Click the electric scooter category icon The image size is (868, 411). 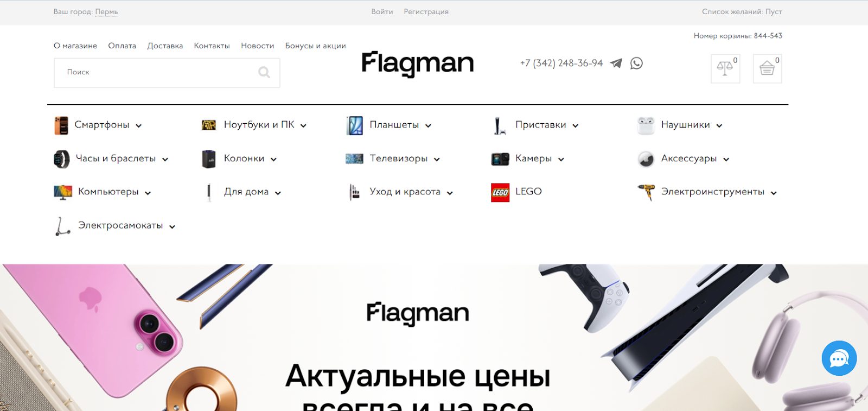pyautogui.click(x=63, y=226)
